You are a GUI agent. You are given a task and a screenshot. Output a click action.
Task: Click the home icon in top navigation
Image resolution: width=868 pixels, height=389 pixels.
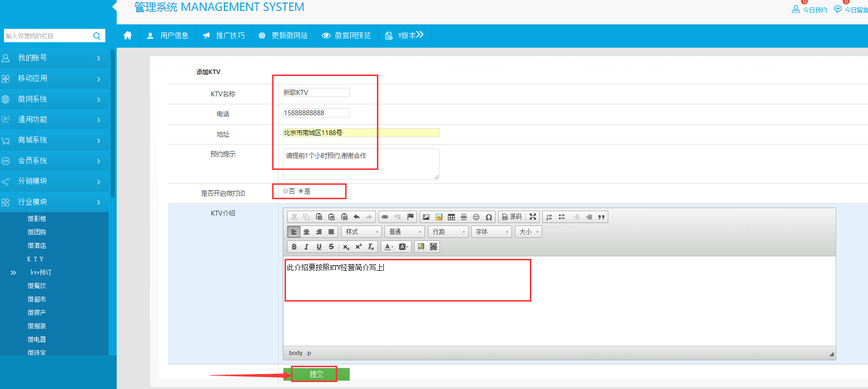(128, 36)
